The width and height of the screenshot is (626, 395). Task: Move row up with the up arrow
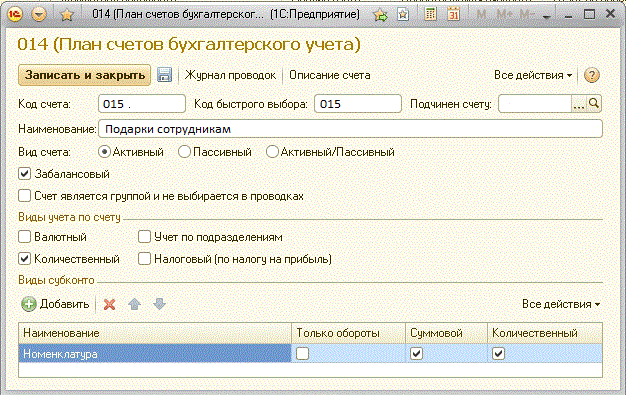135,304
